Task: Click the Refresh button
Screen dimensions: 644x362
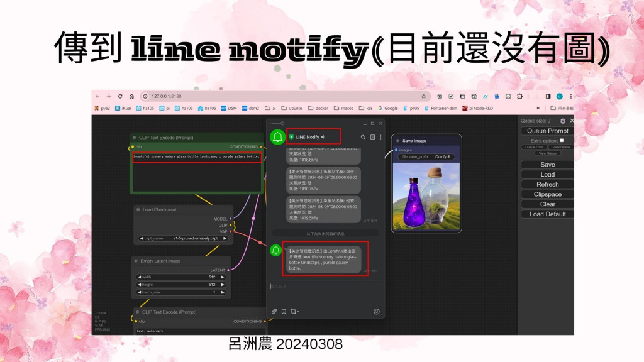Action: 548,184
